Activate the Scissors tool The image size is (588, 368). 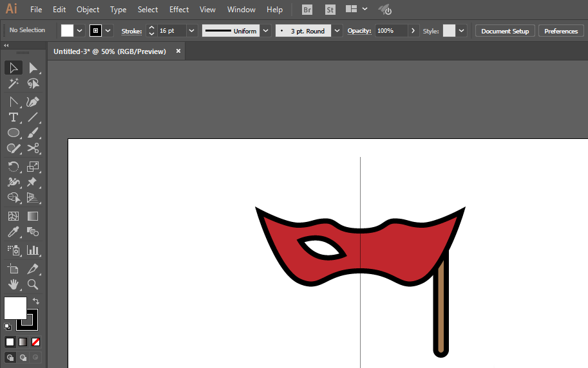tap(33, 149)
